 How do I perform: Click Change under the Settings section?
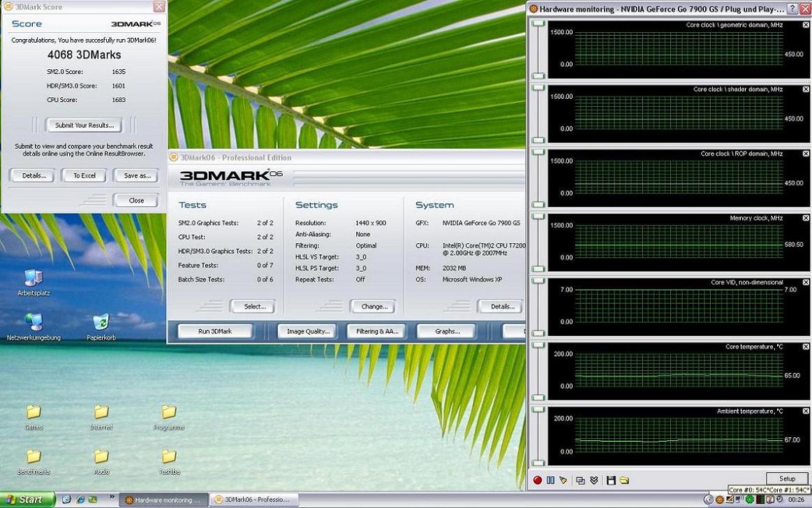[374, 306]
